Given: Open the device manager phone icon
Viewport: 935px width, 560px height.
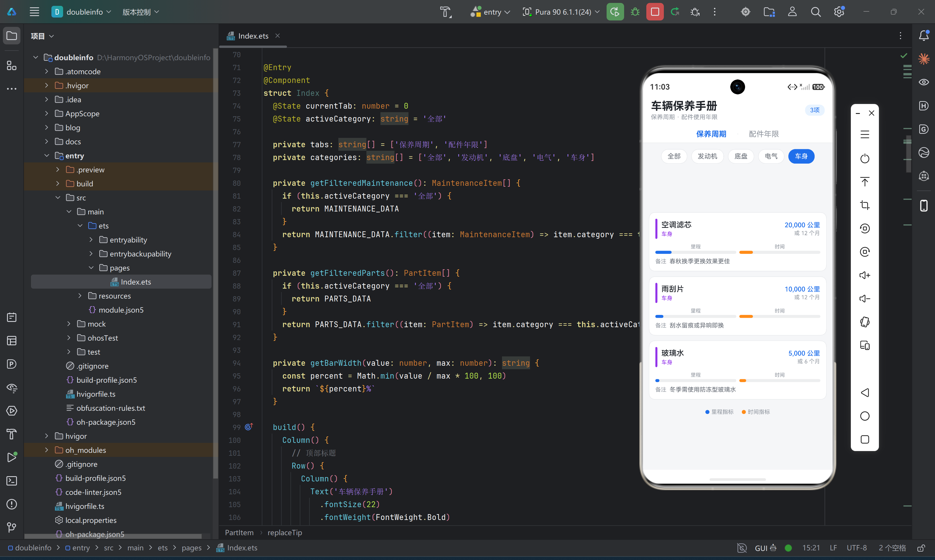Looking at the screenshot, I should coord(924,206).
